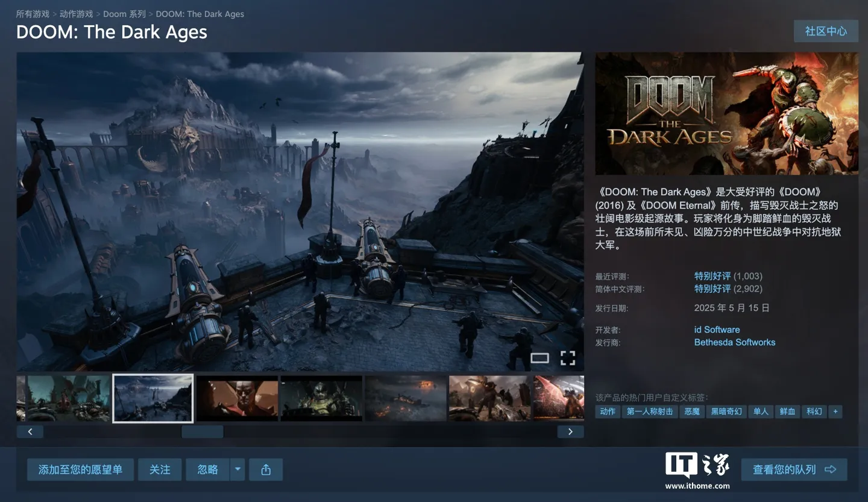Ignore this game with 忽略 button
Viewport: 868px width, 502px height.
(208, 469)
